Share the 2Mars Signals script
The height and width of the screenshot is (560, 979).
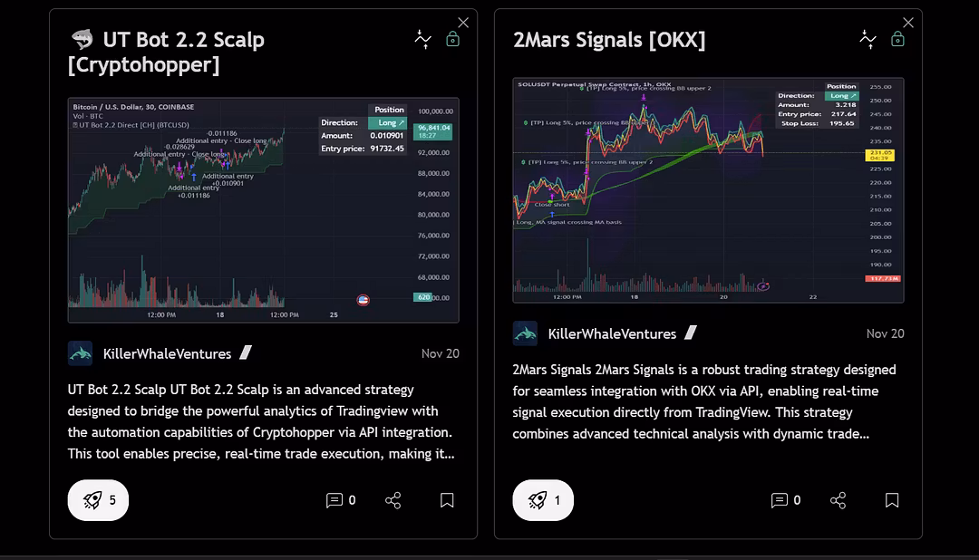pos(838,500)
